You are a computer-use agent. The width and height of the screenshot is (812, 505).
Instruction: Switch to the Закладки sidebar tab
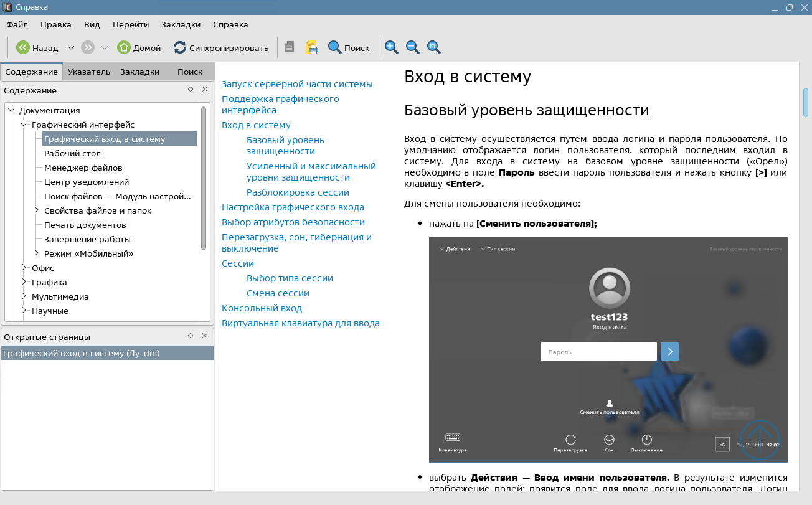click(x=140, y=72)
